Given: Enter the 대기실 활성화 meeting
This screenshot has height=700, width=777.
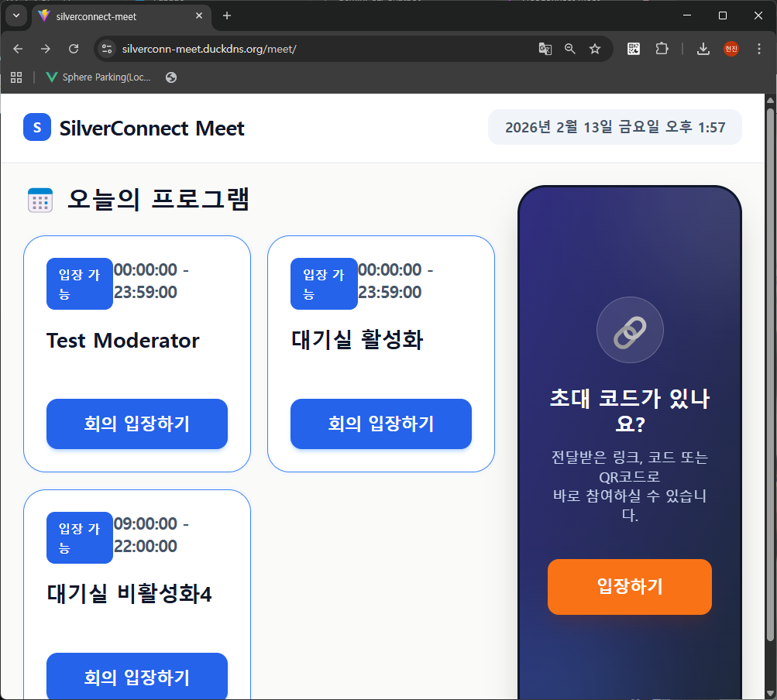Looking at the screenshot, I should pyautogui.click(x=380, y=424).
